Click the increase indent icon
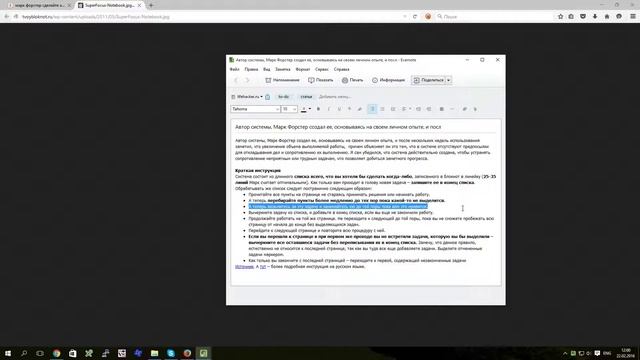The width and height of the screenshot is (640, 360). pyautogui.click(x=418, y=109)
